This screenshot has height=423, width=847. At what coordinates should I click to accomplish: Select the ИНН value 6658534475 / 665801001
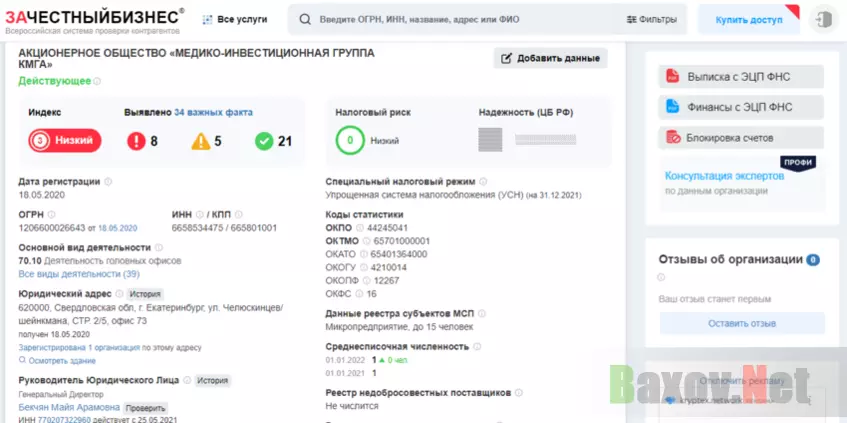[224, 228]
